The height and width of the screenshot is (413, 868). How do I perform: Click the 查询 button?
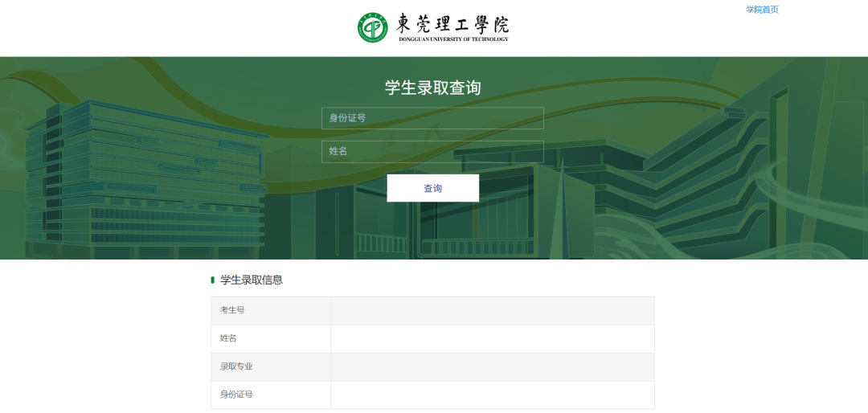pos(432,188)
